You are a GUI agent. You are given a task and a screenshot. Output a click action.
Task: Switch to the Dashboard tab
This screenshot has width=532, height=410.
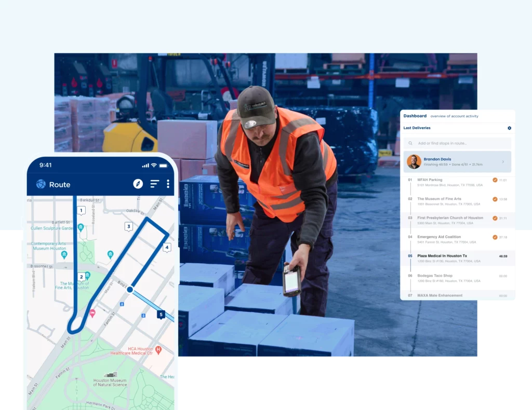point(414,116)
